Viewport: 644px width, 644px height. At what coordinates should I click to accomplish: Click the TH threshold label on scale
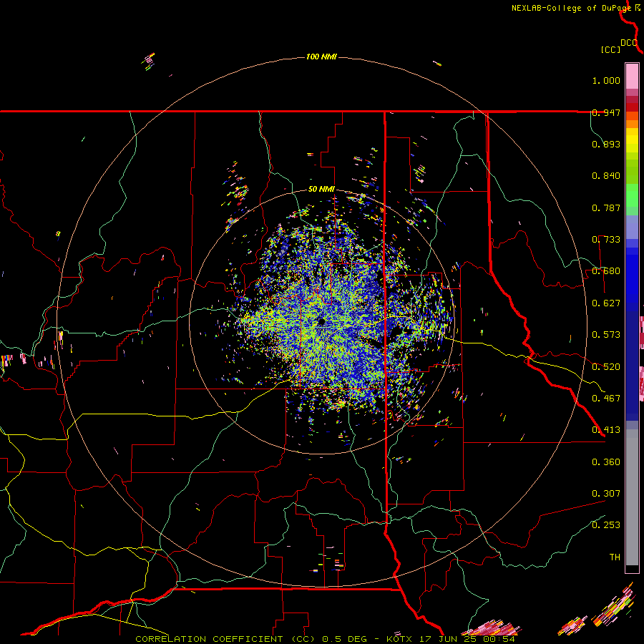615,557
